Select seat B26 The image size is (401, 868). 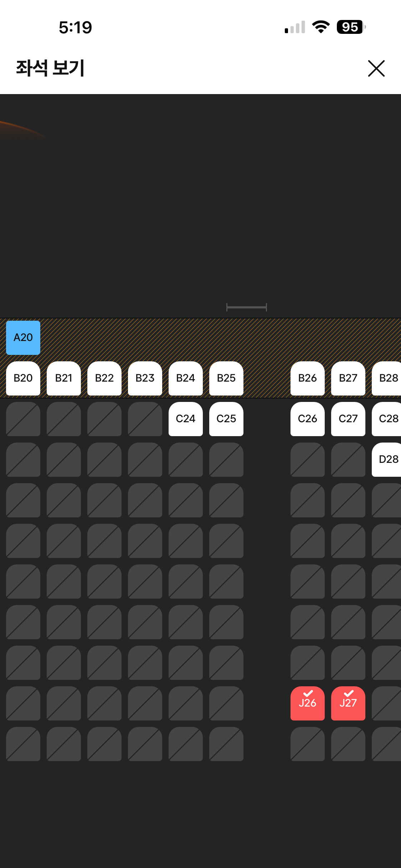(307, 378)
